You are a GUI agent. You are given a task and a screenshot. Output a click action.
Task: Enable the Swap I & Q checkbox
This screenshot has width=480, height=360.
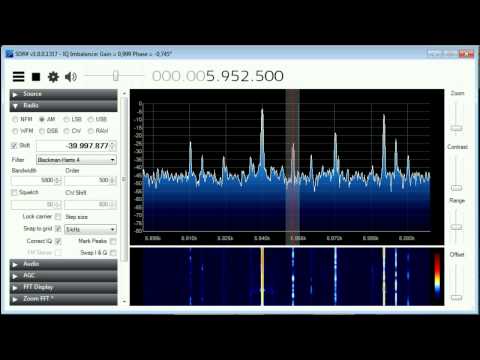[x=113, y=253]
